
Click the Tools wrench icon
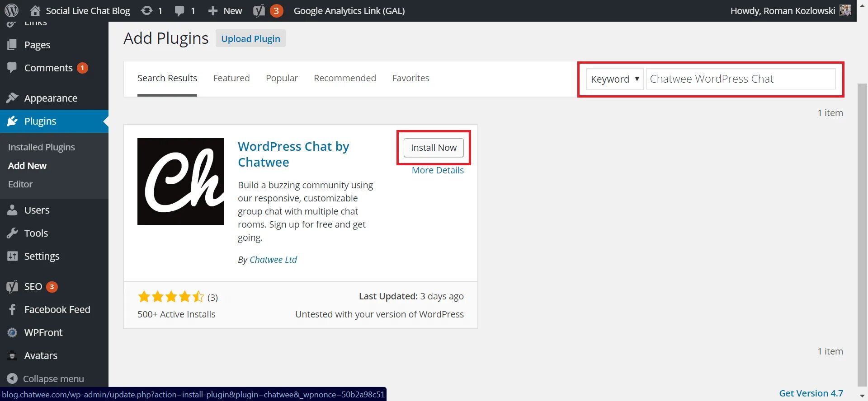click(12, 233)
